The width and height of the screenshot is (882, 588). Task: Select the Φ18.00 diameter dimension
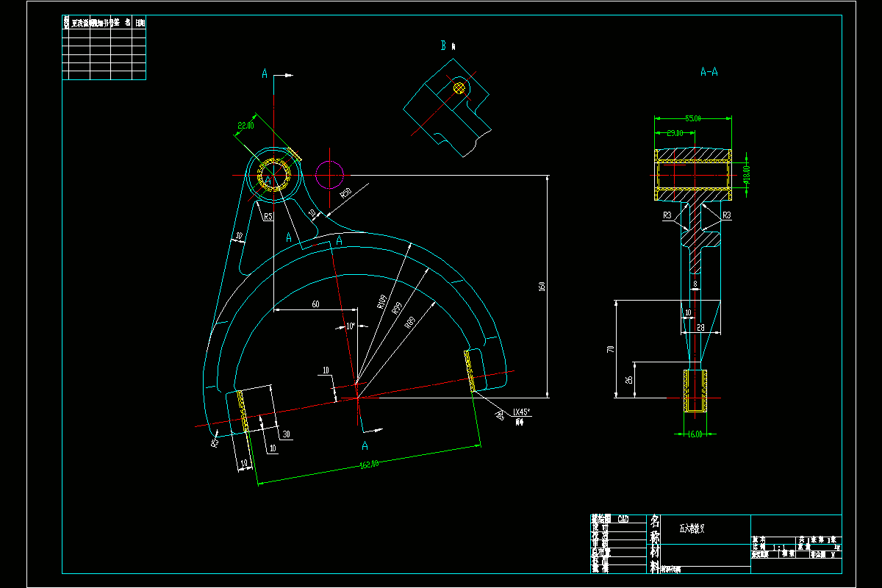[746, 176]
